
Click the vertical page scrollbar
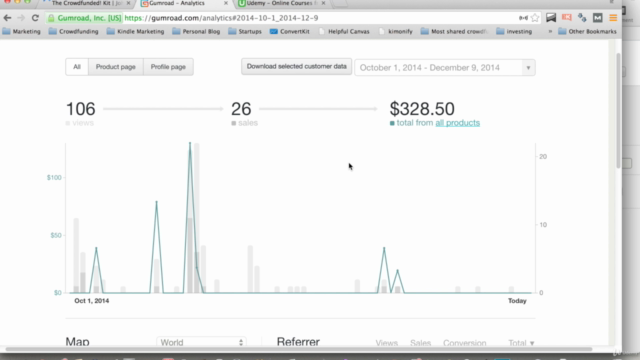coord(618,110)
